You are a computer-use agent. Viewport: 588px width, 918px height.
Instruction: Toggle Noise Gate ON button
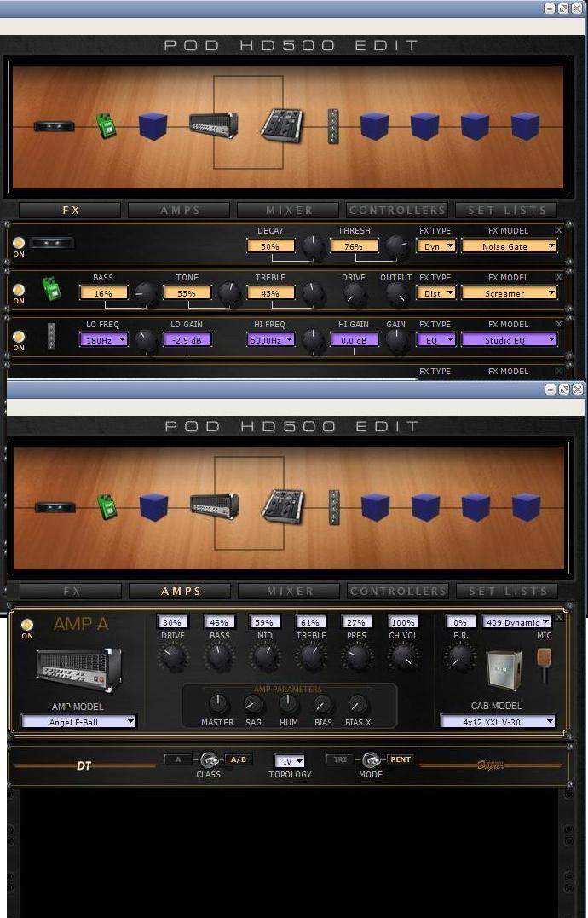click(x=19, y=243)
